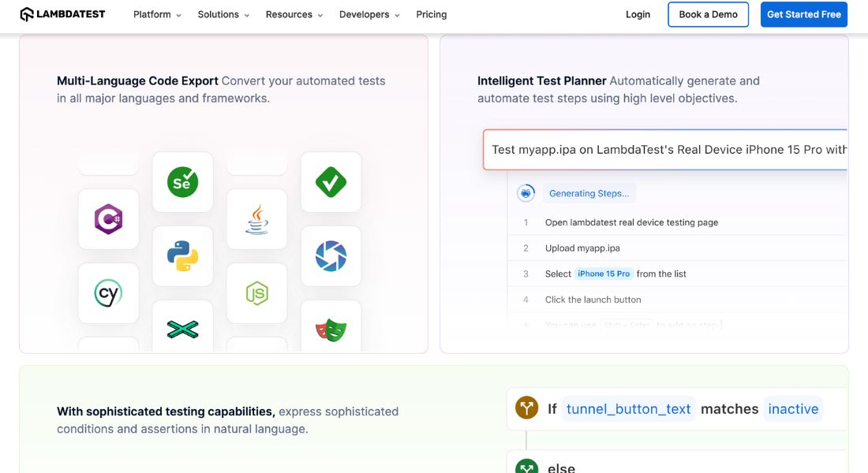Select the 'Upload myapp.ipa' step
The width and height of the screenshot is (868, 473).
[x=582, y=248]
